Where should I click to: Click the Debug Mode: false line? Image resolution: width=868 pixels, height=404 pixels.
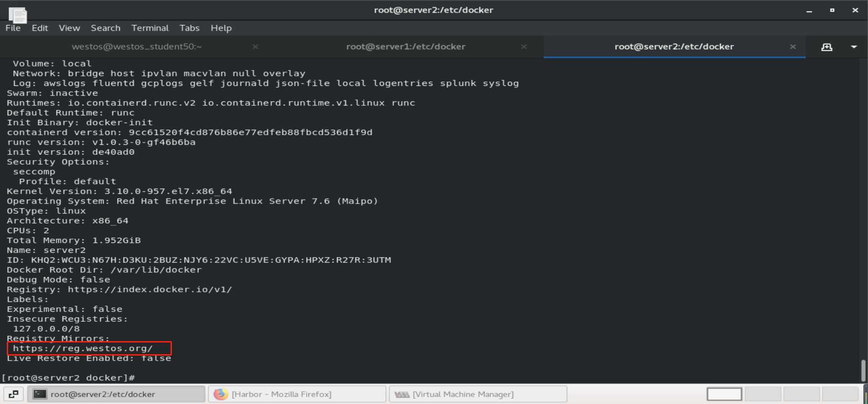pos(58,280)
